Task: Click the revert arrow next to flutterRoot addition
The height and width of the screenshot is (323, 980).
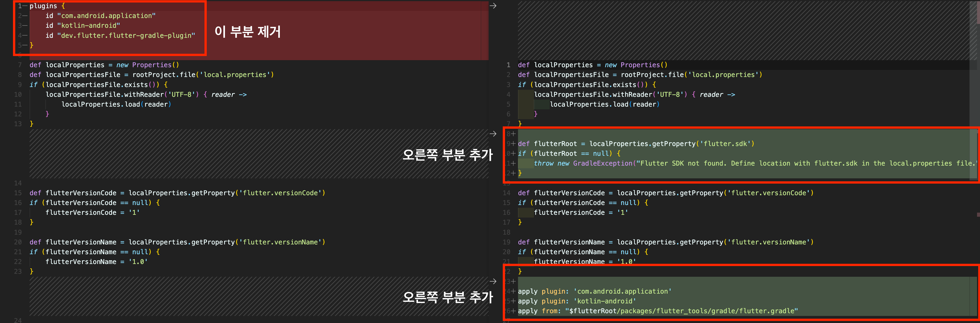Action: (493, 134)
